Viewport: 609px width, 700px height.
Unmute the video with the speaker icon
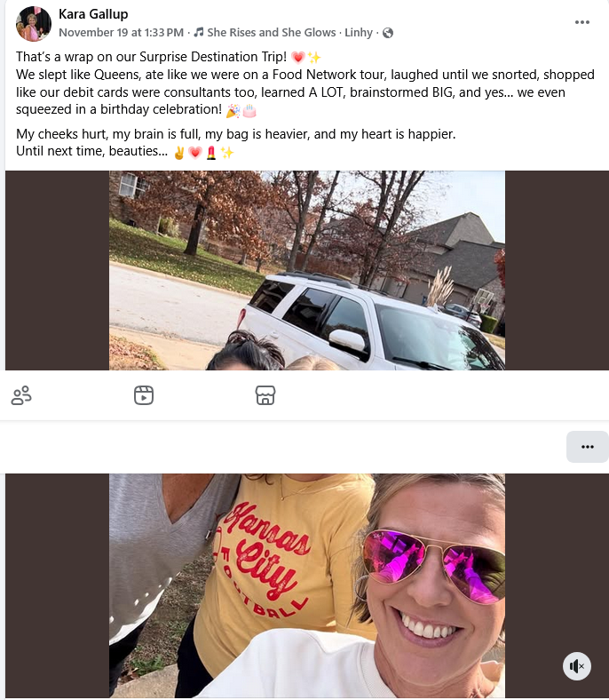(x=577, y=666)
